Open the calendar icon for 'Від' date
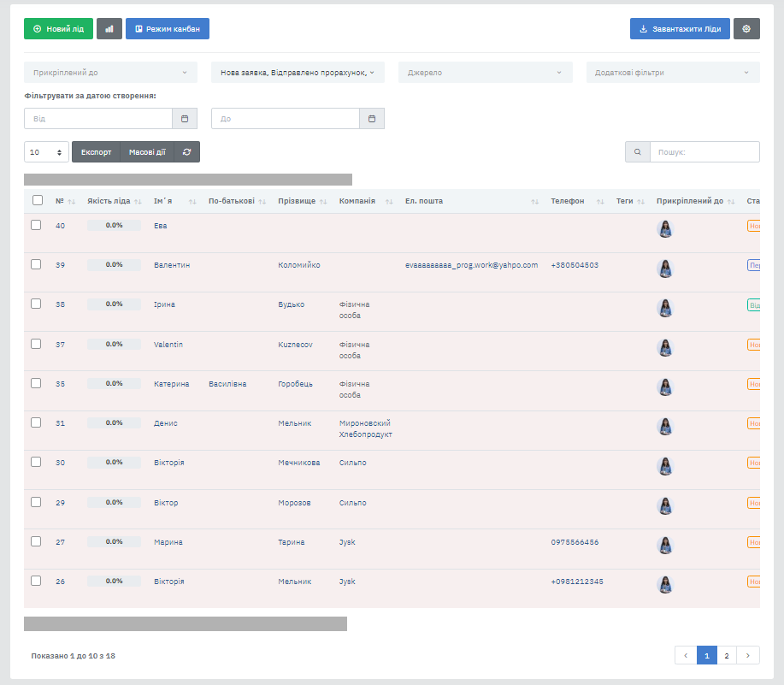 point(184,119)
